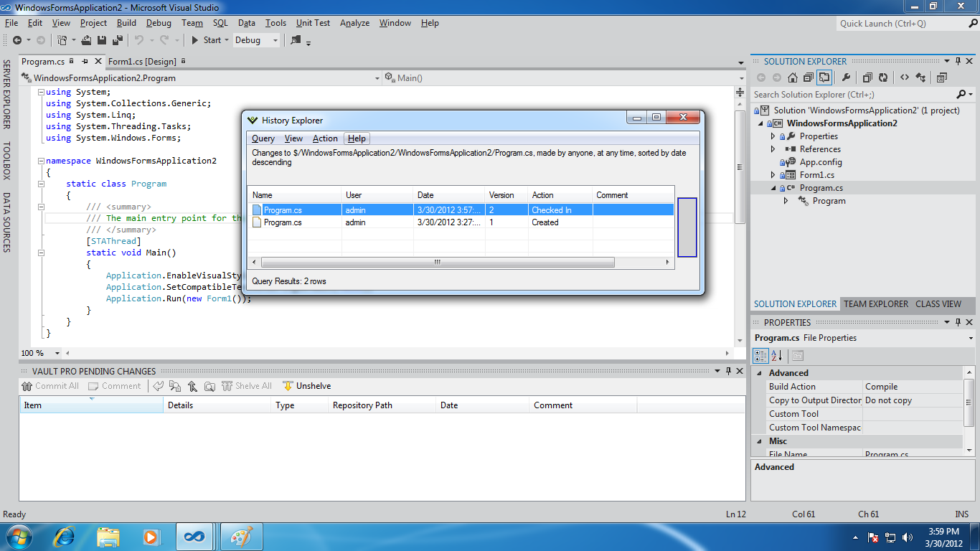Image resolution: width=980 pixels, height=551 pixels.
Task: Open the Action menu in History Explorer
Action: coord(325,138)
